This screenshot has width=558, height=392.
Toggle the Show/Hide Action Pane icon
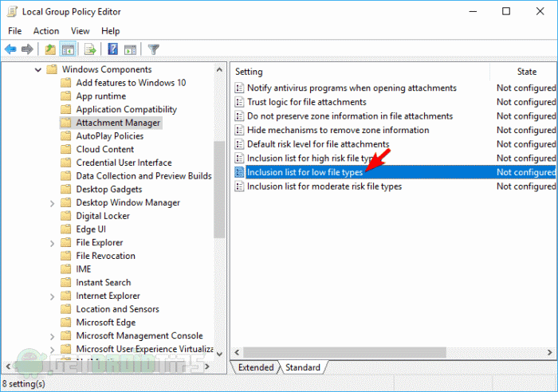tap(130, 49)
